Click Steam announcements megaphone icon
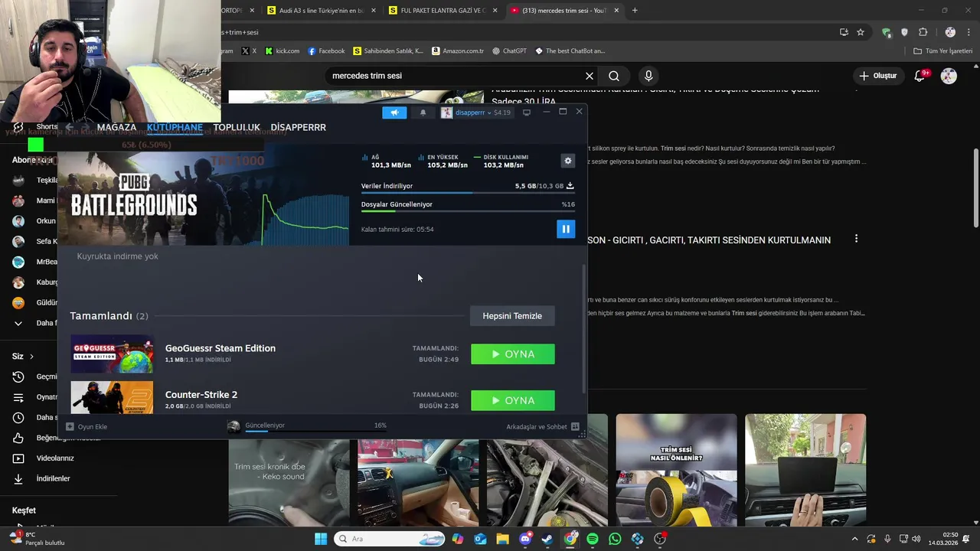Screen dimensions: 980x551 pos(394,112)
